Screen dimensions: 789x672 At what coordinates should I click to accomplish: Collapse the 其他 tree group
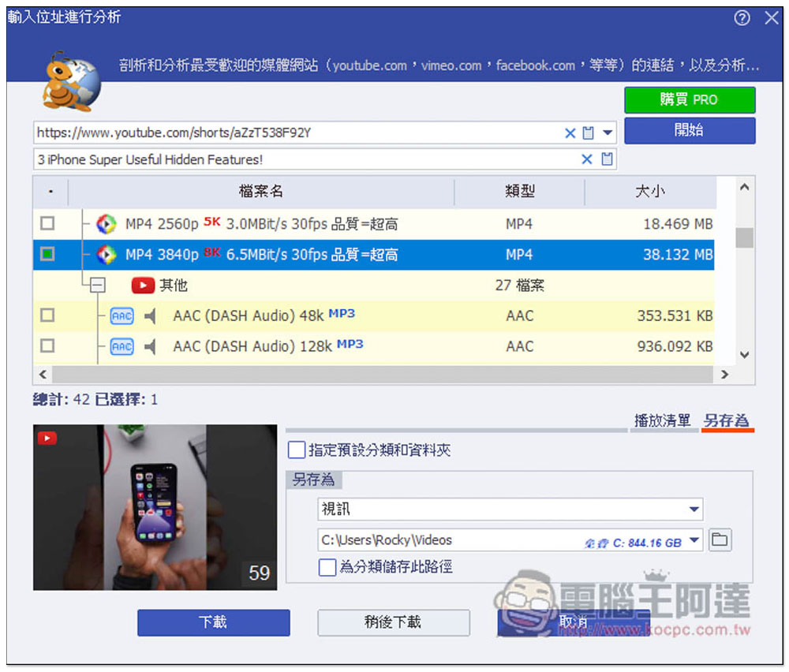98,286
